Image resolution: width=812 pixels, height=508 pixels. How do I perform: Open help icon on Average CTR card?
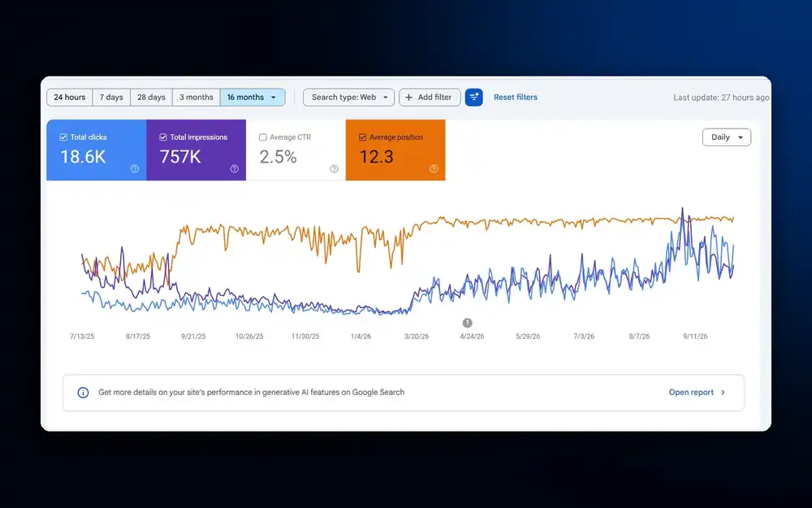point(334,168)
